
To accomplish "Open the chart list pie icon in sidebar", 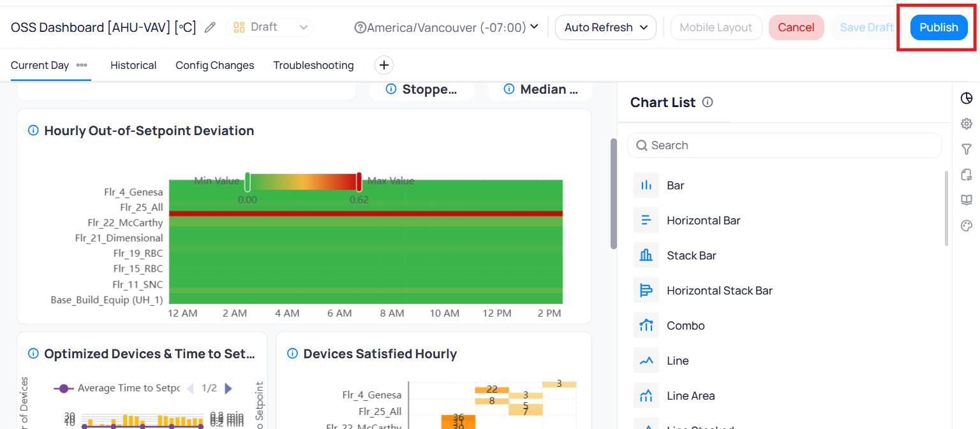I will tap(967, 98).
